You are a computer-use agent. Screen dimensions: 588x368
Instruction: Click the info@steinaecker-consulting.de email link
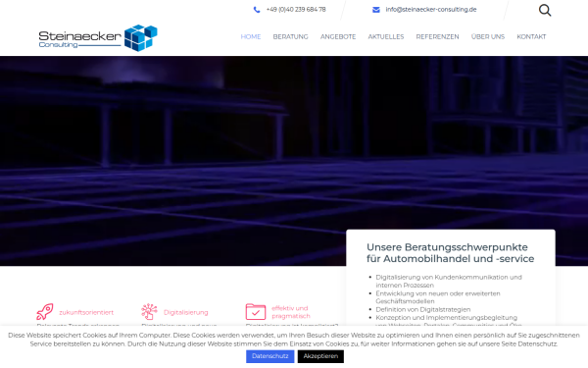coord(431,10)
